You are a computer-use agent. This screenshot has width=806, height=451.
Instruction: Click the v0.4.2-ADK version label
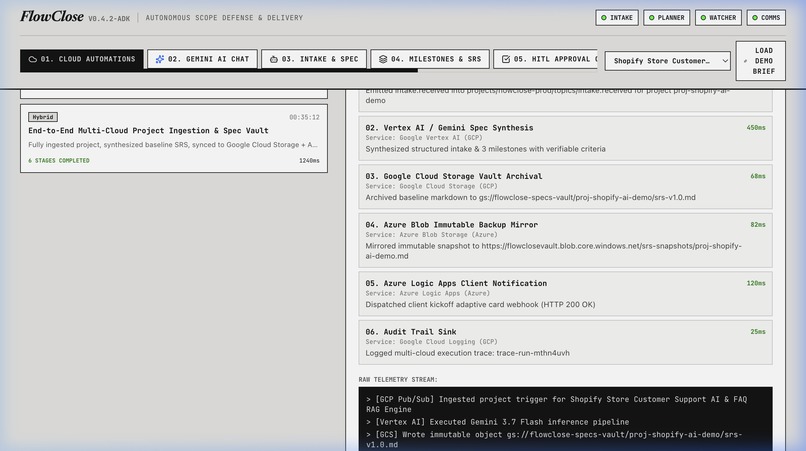point(109,19)
